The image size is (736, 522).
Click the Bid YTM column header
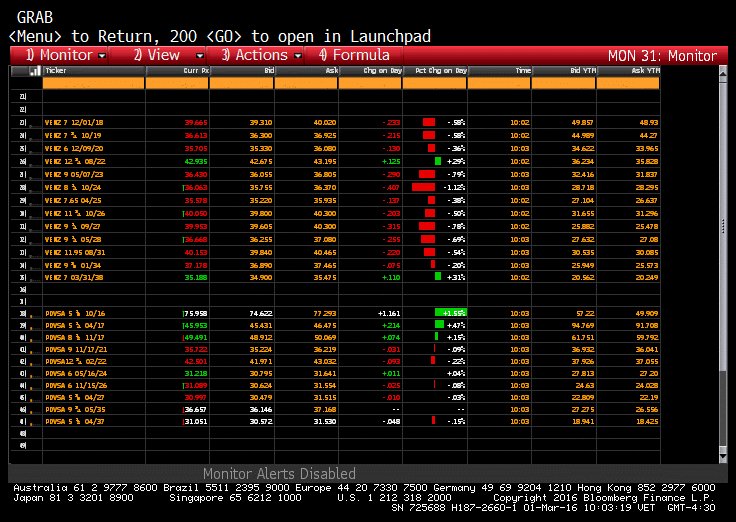click(x=564, y=71)
